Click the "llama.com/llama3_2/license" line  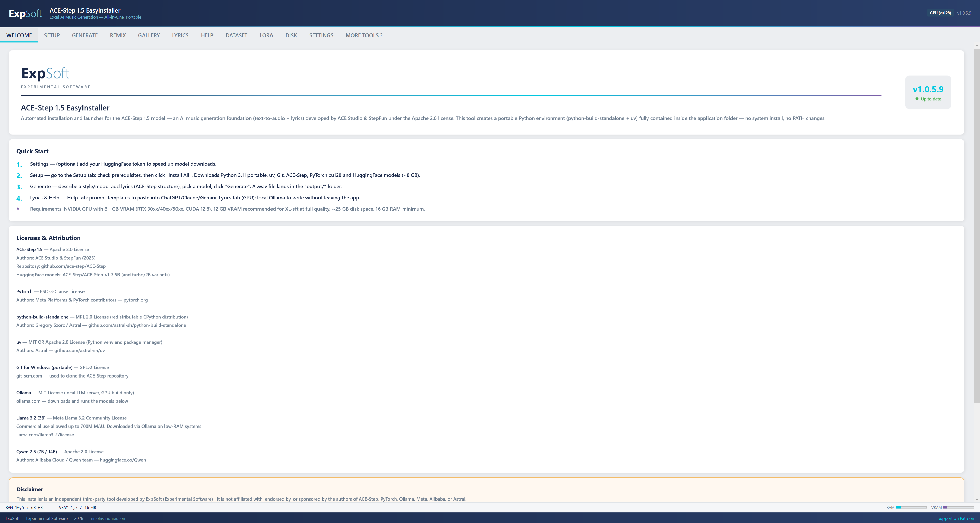[x=45, y=434]
